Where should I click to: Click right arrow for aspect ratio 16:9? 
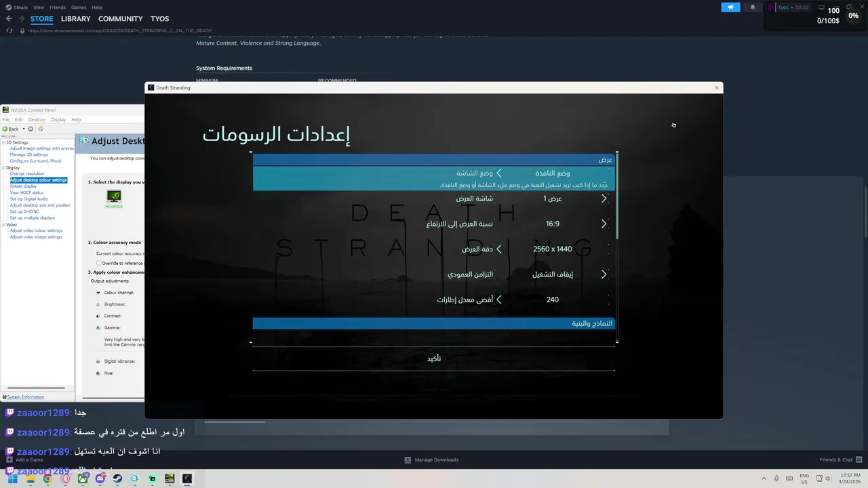tap(604, 224)
